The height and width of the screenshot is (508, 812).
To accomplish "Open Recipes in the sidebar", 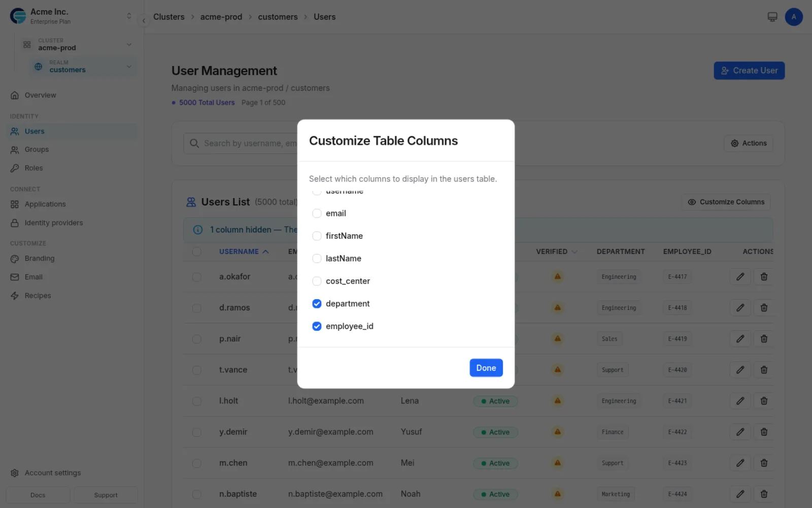I will [x=38, y=296].
